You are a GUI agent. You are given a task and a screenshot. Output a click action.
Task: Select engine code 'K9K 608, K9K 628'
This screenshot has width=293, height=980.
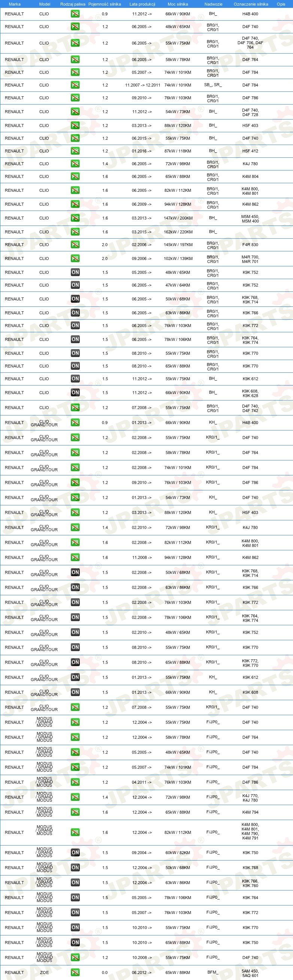[250, 393]
